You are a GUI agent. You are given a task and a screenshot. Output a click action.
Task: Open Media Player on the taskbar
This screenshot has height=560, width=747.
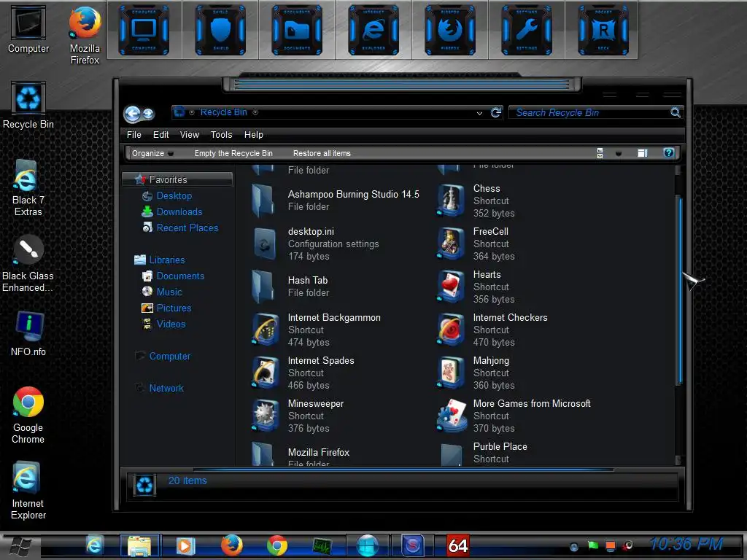pyautogui.click(x=185, y=545)
